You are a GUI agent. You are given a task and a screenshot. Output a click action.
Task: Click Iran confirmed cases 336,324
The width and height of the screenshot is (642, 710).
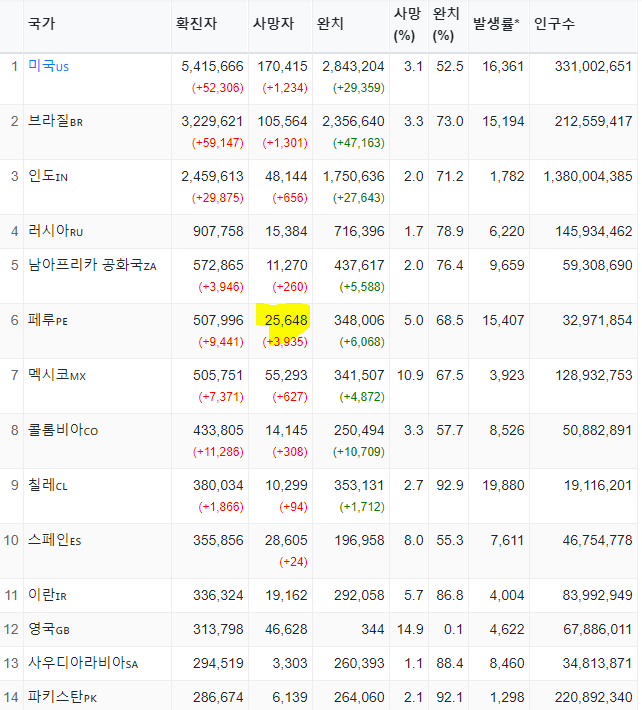pyautogui.click(x=218, y=595)
